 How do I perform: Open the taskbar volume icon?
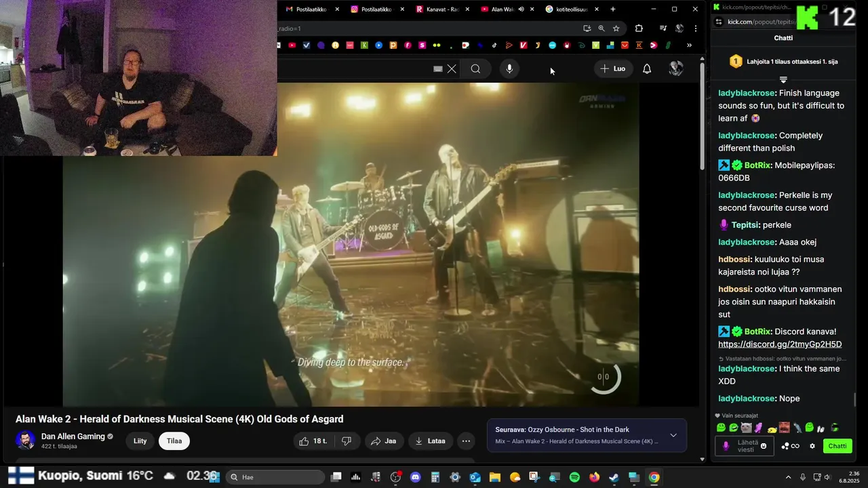point(827,477)
